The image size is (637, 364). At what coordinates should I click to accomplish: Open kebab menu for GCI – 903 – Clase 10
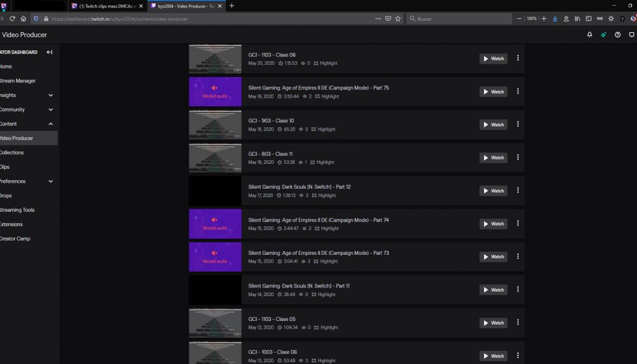[517, 124]
